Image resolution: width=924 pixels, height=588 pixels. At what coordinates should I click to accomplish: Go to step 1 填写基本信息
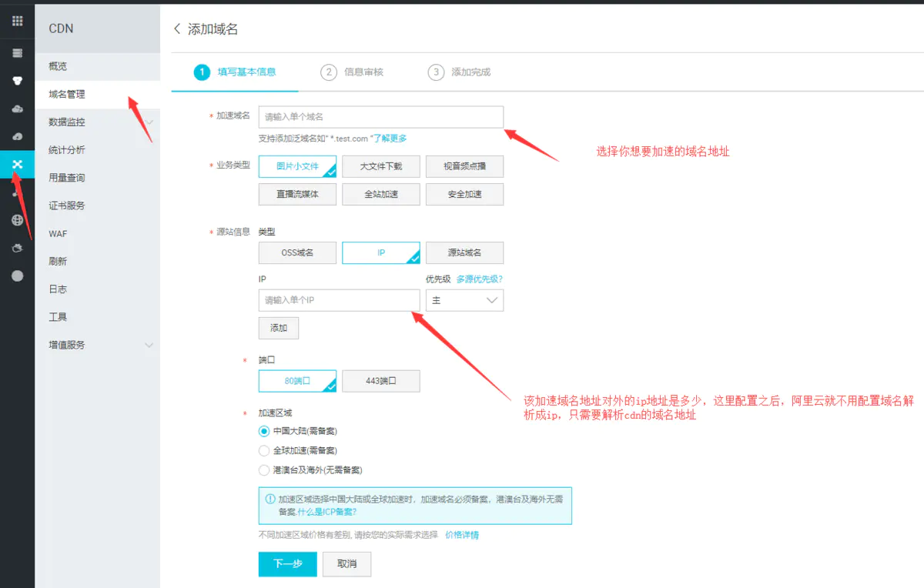pos(235,72)
